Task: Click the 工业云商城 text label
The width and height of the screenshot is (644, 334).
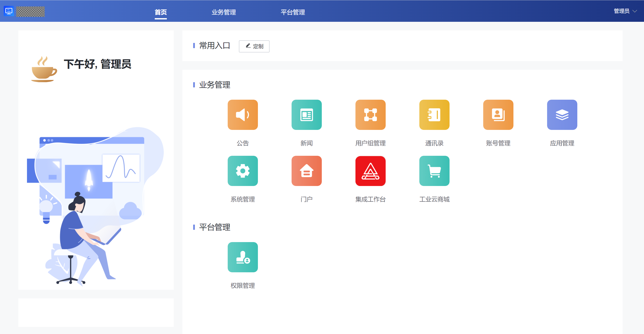Action: [434, 199]
